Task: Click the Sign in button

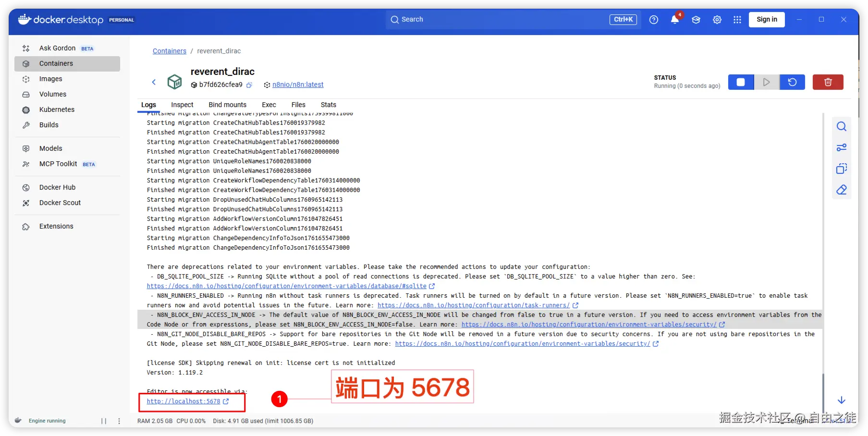Action: point(767,20)
